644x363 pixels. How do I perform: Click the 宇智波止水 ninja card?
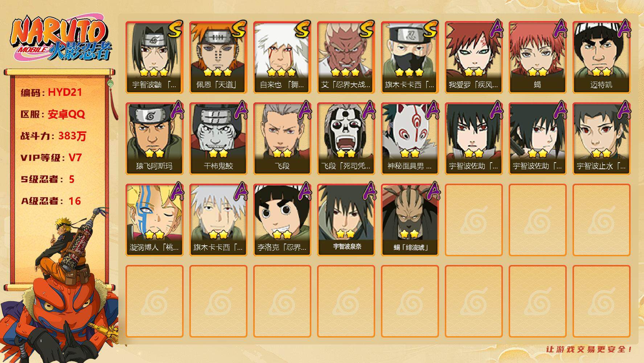[x=602, y=139]
